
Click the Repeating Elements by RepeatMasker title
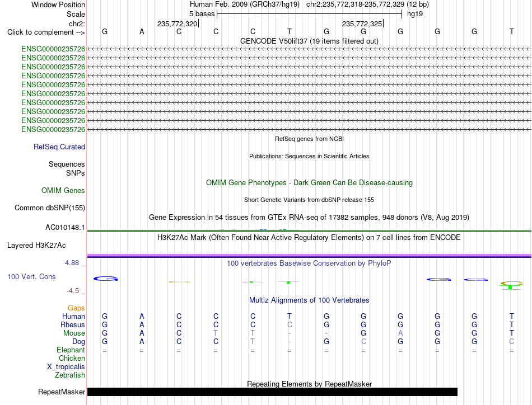(x=309, y=384)
